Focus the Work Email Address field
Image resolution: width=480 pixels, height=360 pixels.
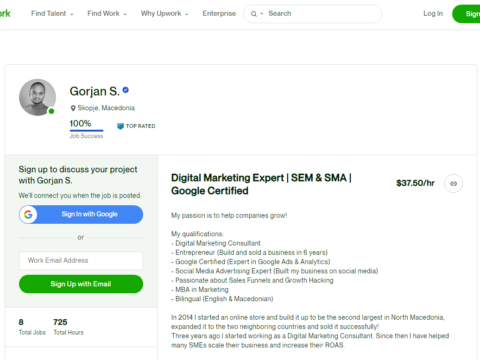pyautogui.click(x=81, y=261)
